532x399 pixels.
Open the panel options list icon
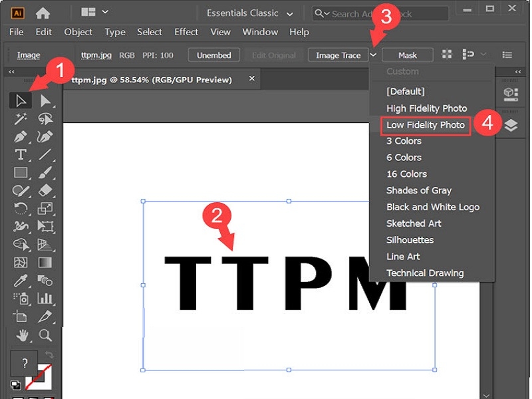pos(507,55)
